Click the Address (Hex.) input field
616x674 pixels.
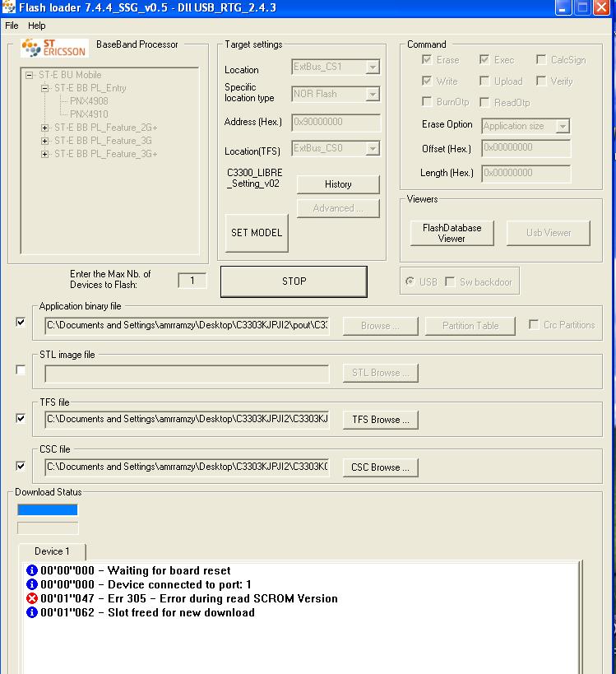pyautogui.click(x=336, y=122)
